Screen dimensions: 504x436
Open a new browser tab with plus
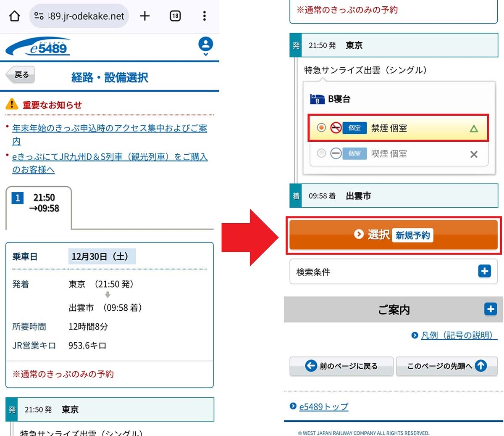(x=145, y=16)
